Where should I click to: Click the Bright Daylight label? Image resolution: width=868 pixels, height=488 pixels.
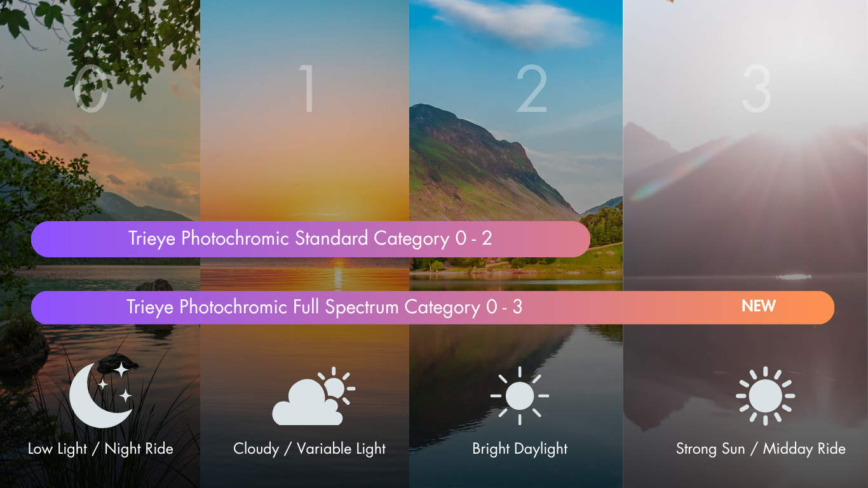click(x=520, y=449)
